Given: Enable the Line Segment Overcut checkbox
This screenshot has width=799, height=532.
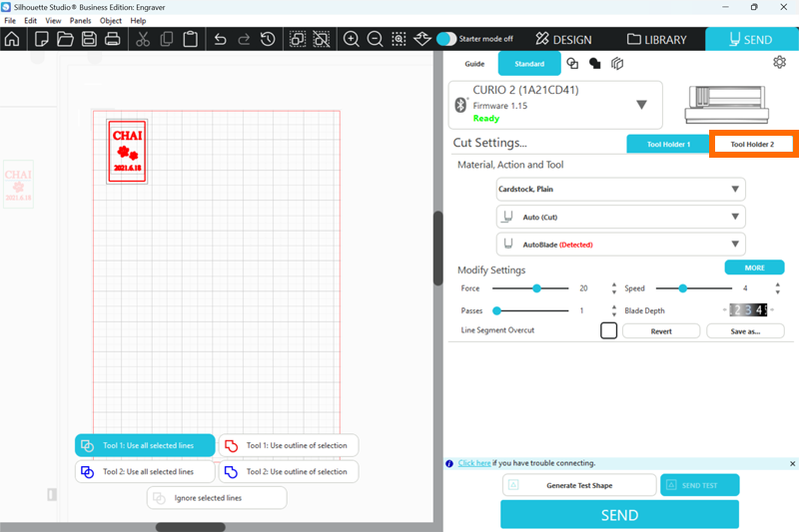Looking at the screenshot, I should pos(608,330).
